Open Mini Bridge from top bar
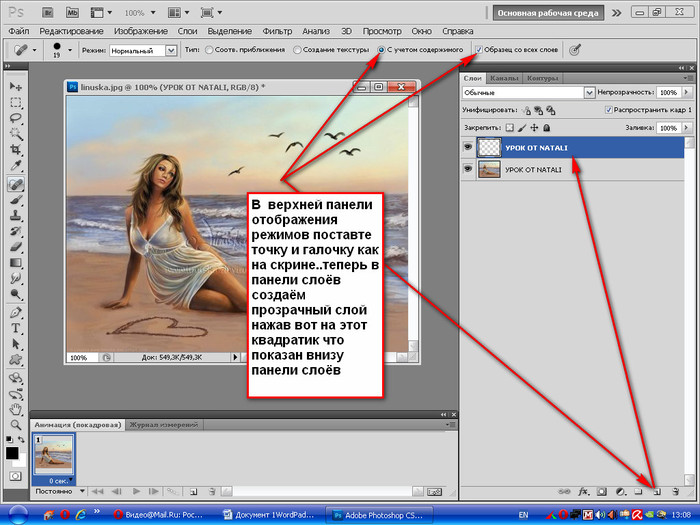 pos(72,12)
